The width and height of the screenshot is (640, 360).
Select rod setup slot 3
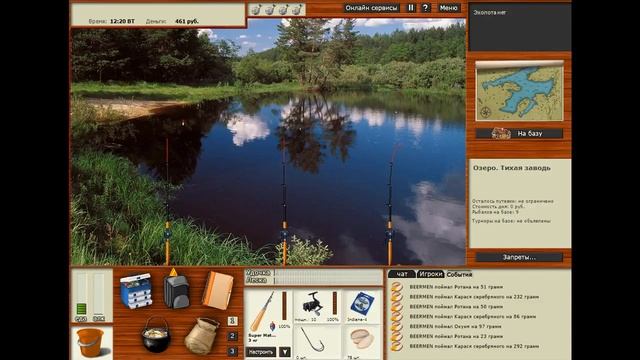pyautogui.click(x=232, y=351)
